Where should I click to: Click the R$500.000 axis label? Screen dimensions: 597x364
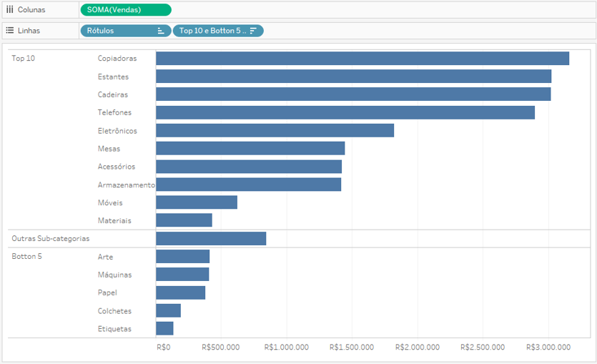220,347
